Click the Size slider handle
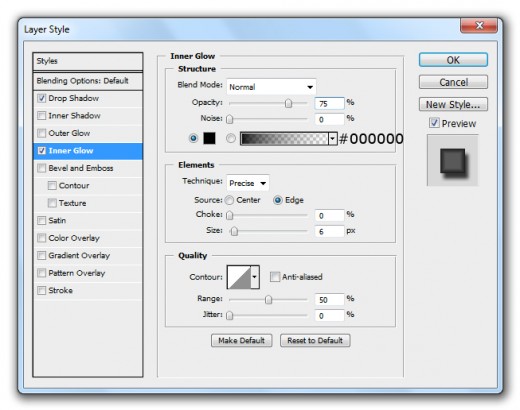The image size is (520, 410). (x=235, y=231)
